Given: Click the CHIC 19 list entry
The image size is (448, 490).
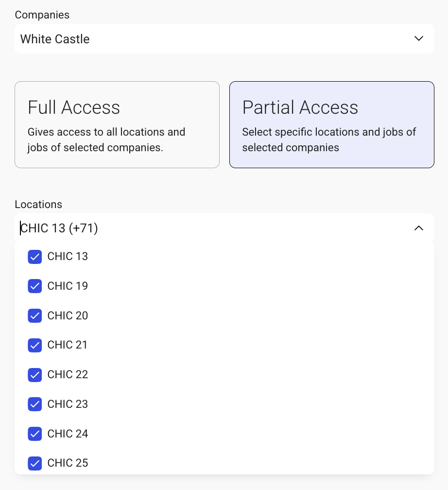Looking at the screenshot, I should point(68,286).
